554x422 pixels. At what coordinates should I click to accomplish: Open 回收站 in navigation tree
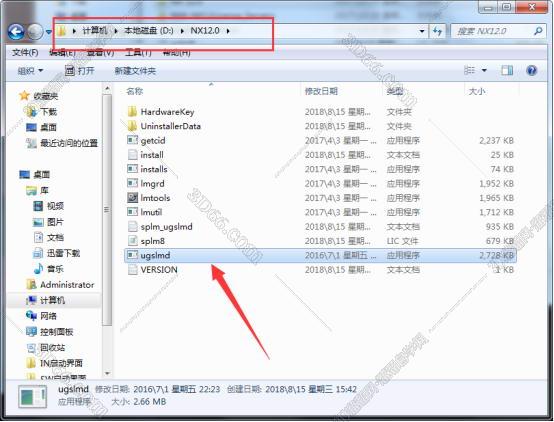(x=46, y=347)
